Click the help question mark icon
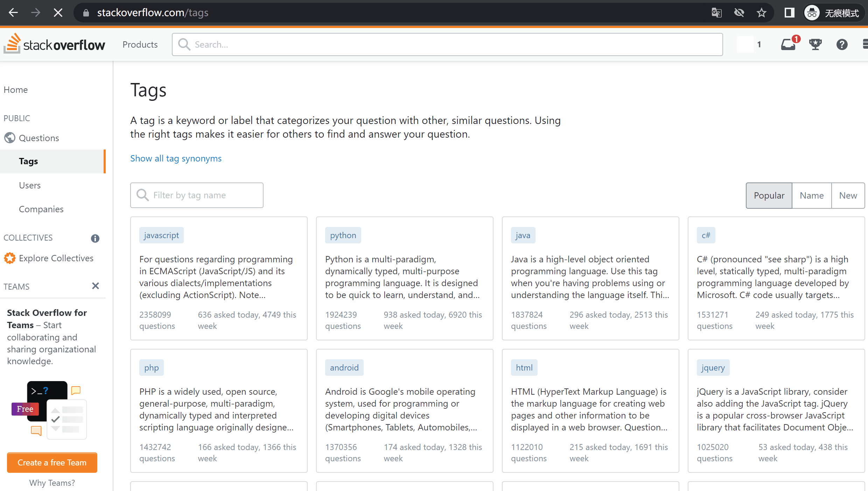 [842, 44]
